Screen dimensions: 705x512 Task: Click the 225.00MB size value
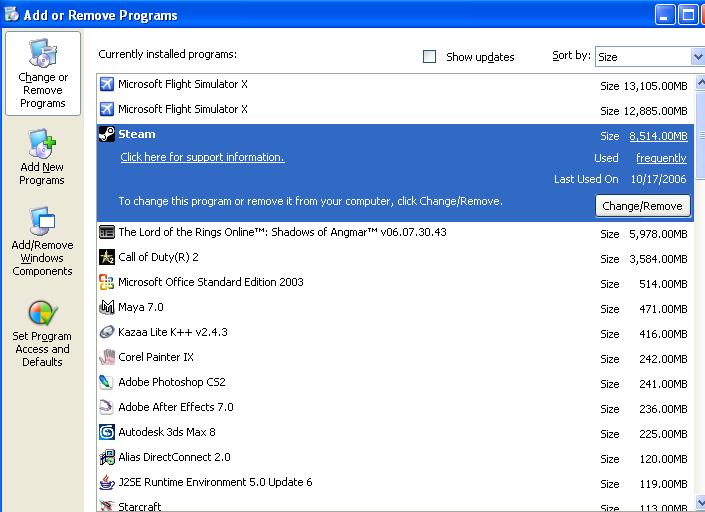click(663, 434)
